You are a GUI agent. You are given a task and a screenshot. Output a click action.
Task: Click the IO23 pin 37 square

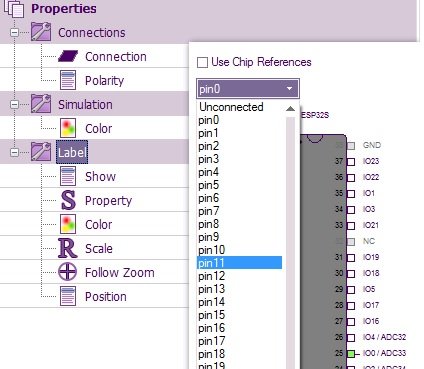351,162
